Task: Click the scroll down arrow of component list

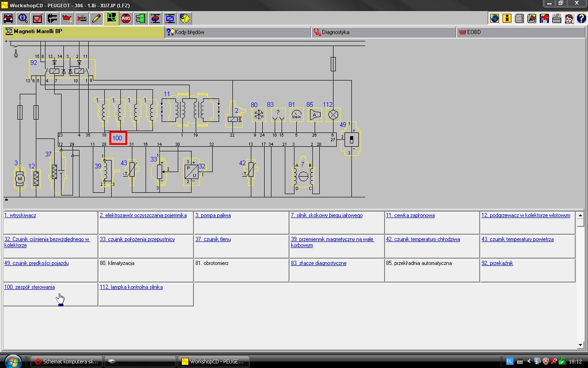Action: [580, 345]
